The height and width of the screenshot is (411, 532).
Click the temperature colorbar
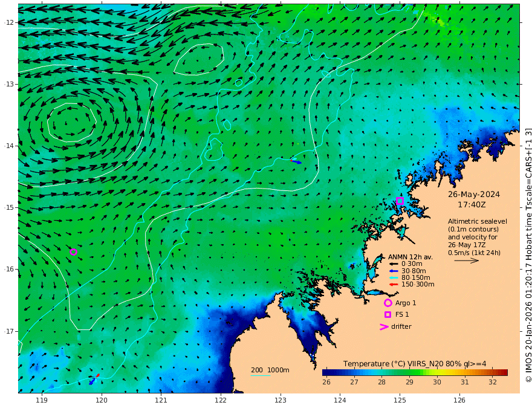point(415,372)
